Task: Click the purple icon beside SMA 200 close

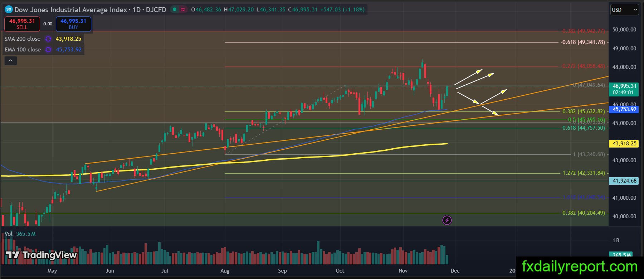Action: (x=48, y=39)
